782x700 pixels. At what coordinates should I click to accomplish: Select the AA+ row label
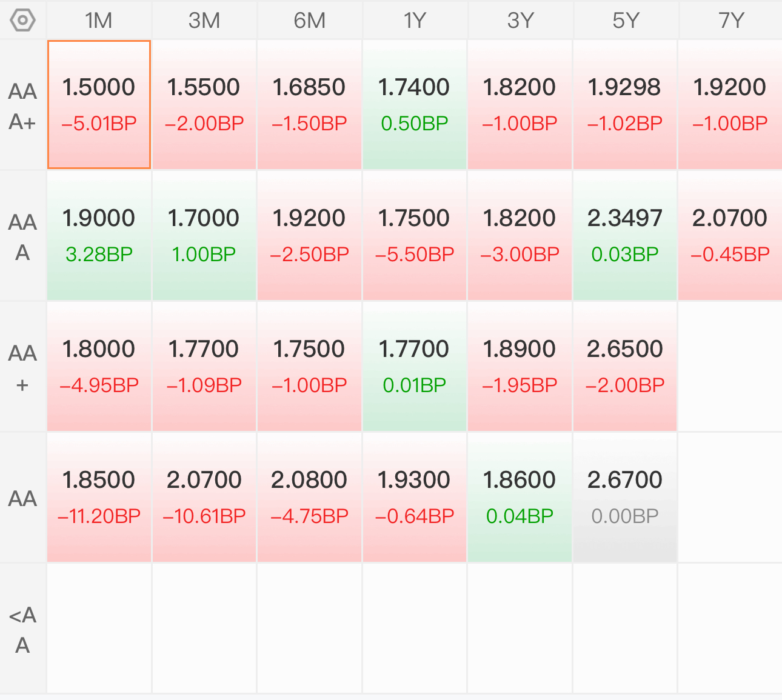[23, 367]
